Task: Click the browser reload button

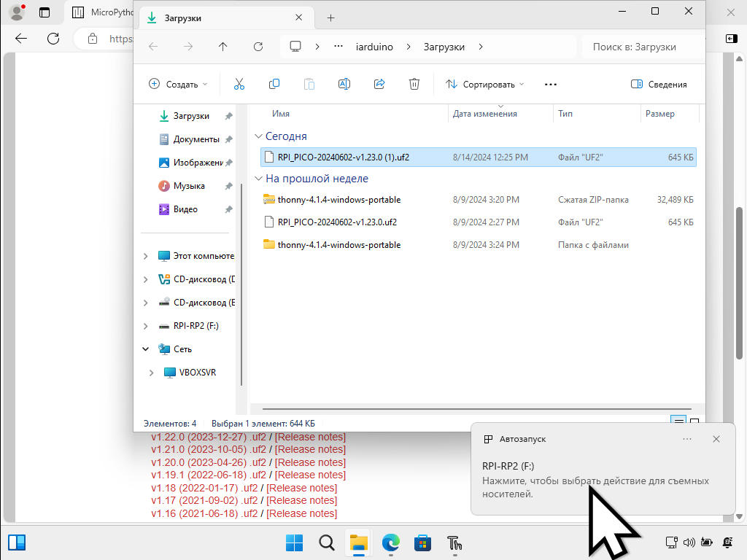Action: pos(53,39)
